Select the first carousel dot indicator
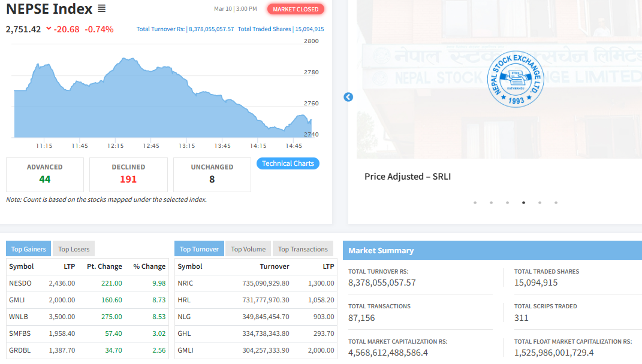Screen dimensions: 642x364 point(475,202)
